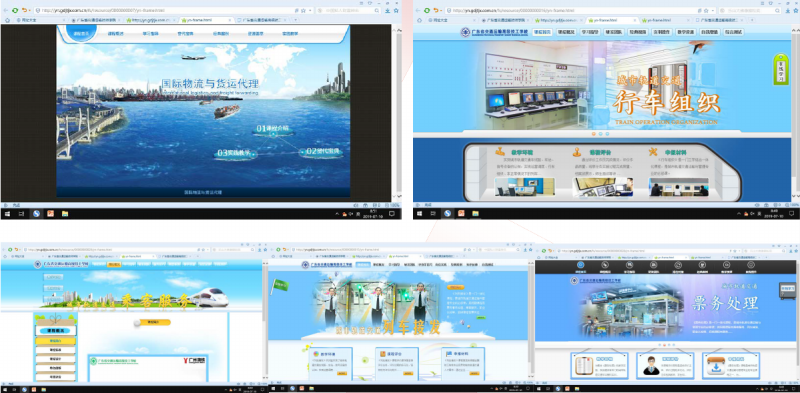Click the crossed tools icon beside 申报材料

pyautogui.click(x=653, y=152)
